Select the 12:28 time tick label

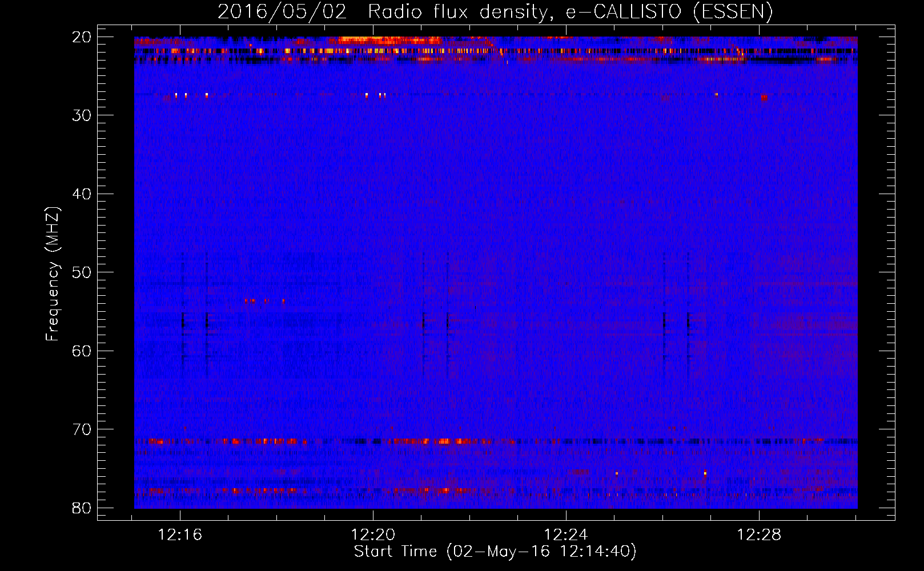(x=759, y=535)
